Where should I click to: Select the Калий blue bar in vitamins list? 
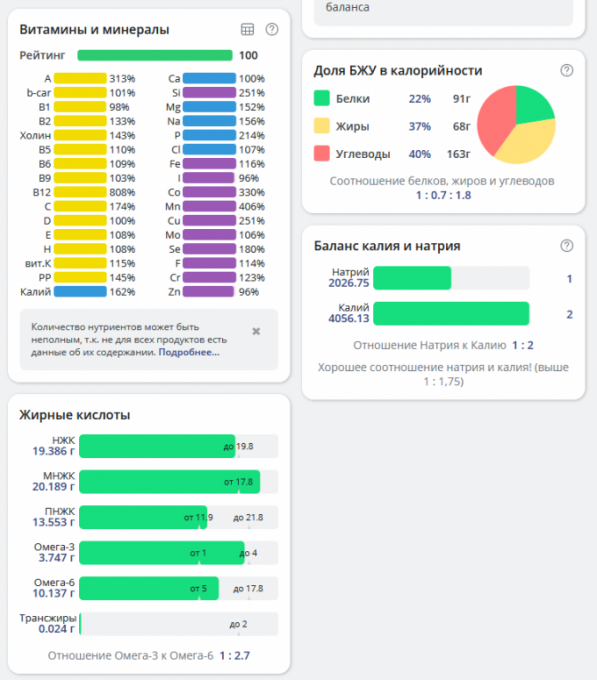(80, 292)
